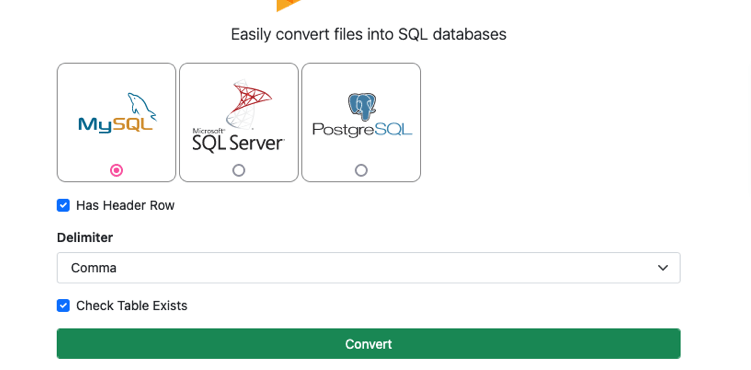751x370 pixels.
Task: Click the Easily convert files heading
Action: [368, 34]
